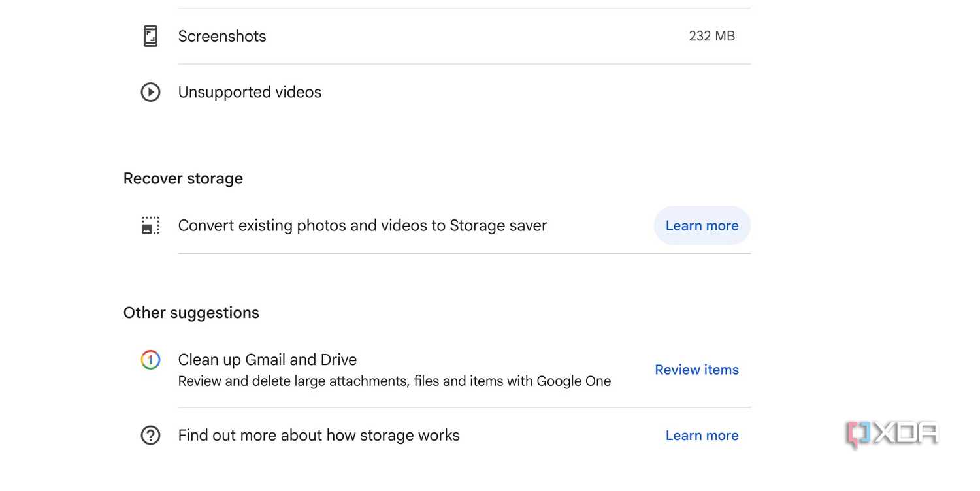Click the Screenshots phone icon

[x=150, y=36]
